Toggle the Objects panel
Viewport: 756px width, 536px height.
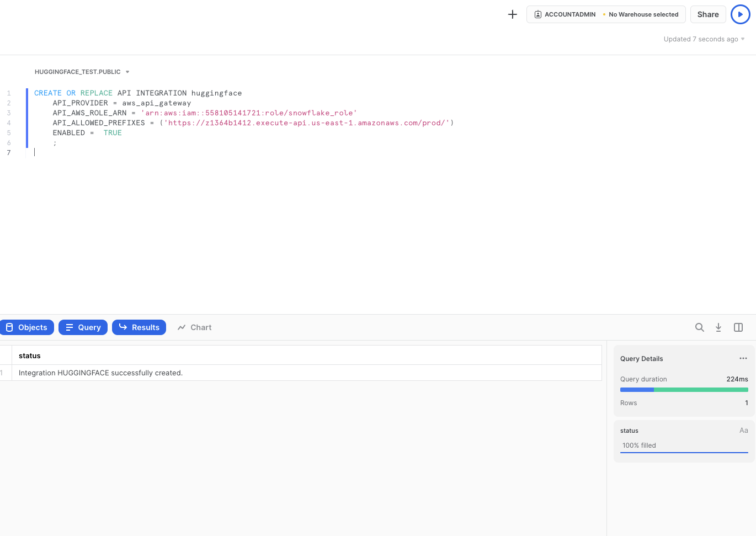coord(27,327)
